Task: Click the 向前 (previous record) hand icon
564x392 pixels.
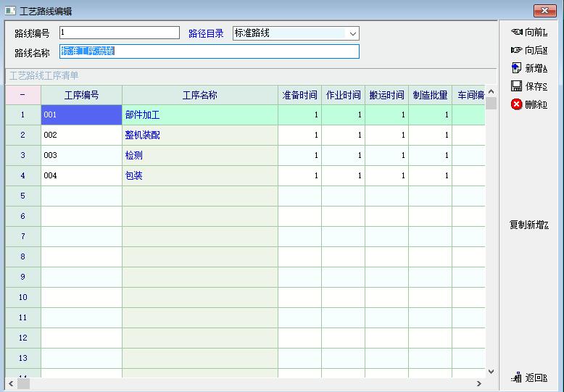Action: [516, 33]
